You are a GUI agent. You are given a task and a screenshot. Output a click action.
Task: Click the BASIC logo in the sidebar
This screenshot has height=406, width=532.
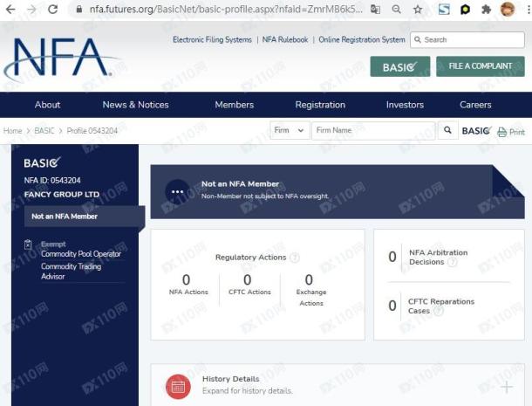coord(42,162)
